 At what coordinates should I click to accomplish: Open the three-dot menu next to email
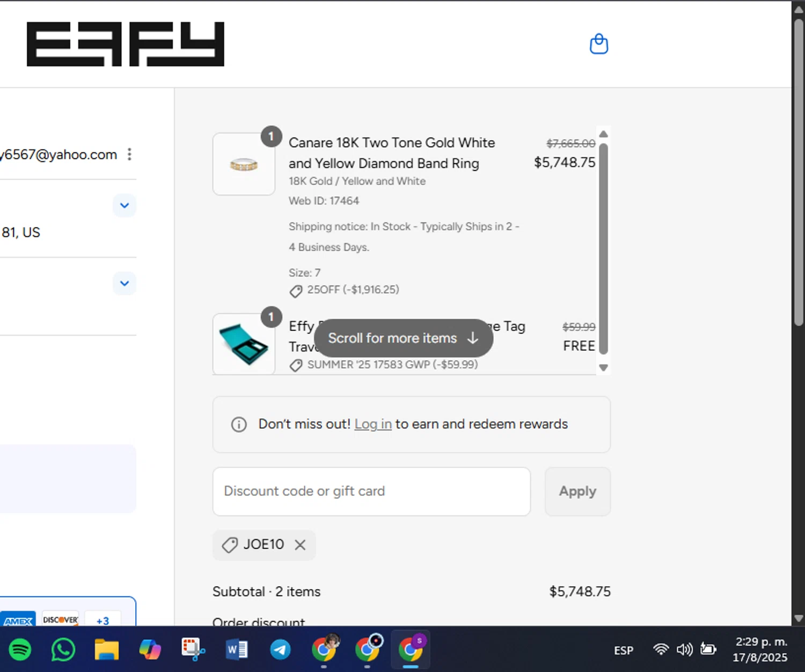(x=129, y=155)
